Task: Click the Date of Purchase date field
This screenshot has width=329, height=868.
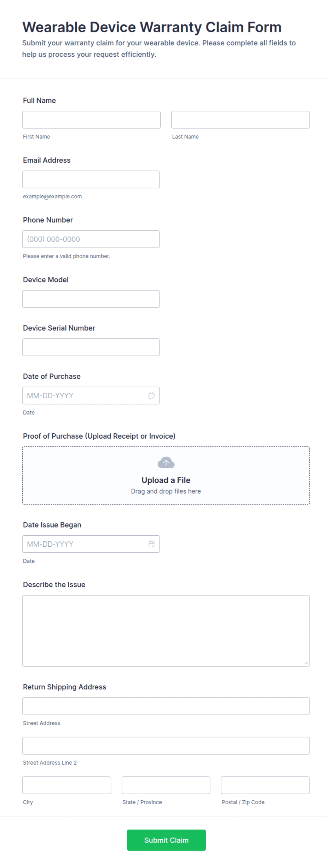Action: (x=91, y=396)
